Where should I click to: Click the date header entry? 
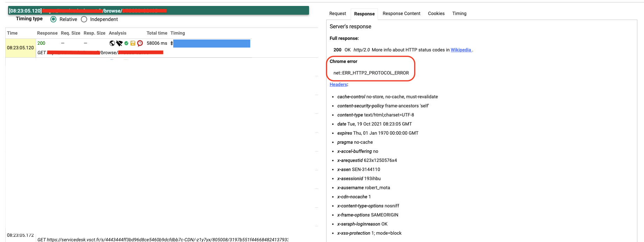(374, 124)
